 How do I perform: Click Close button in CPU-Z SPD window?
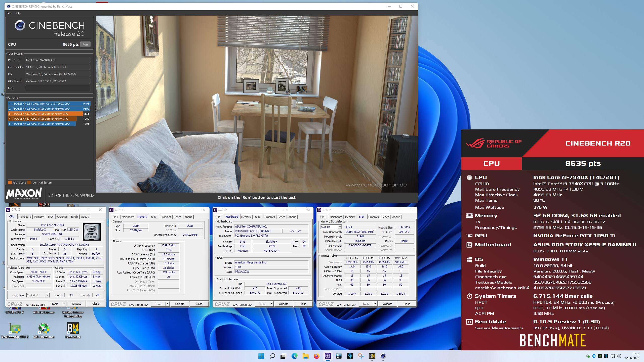(x=407, y=304)
